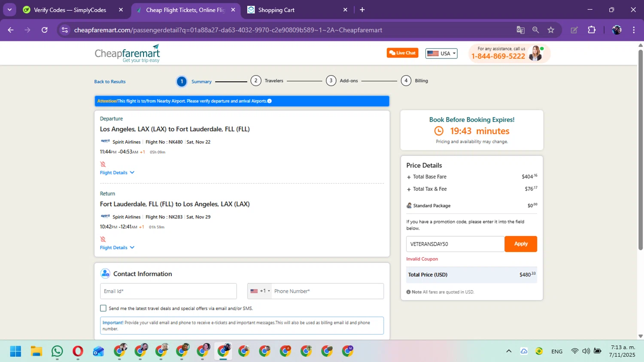Open the USA country dropdown
The image size is (644, 362).
coord(441,53)
